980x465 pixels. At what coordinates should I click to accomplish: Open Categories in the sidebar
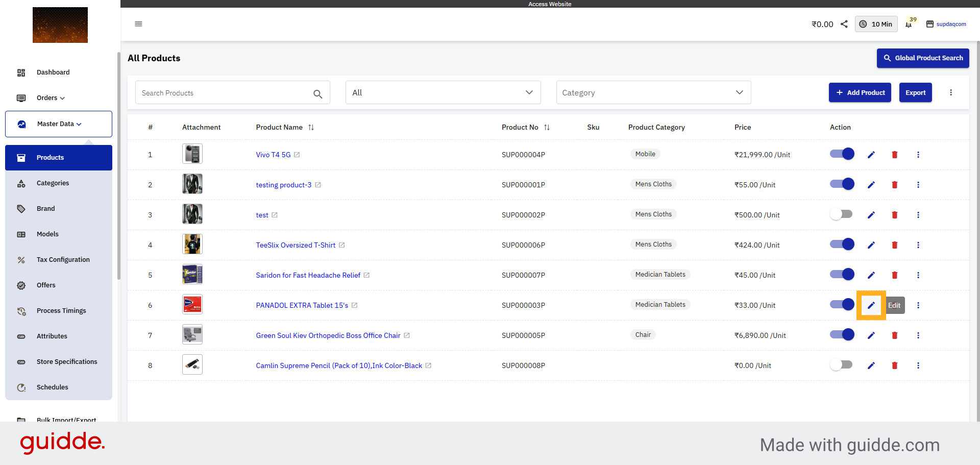pos(53,183)
